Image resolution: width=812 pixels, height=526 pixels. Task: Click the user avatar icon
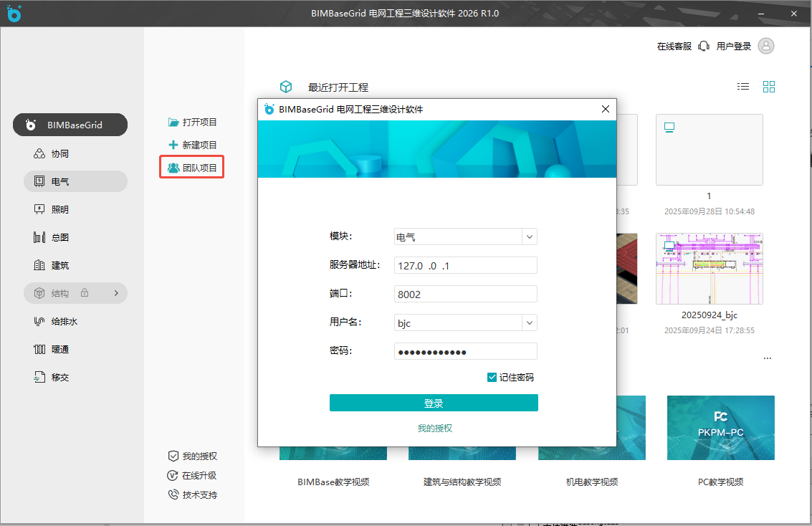click(766, 46)
